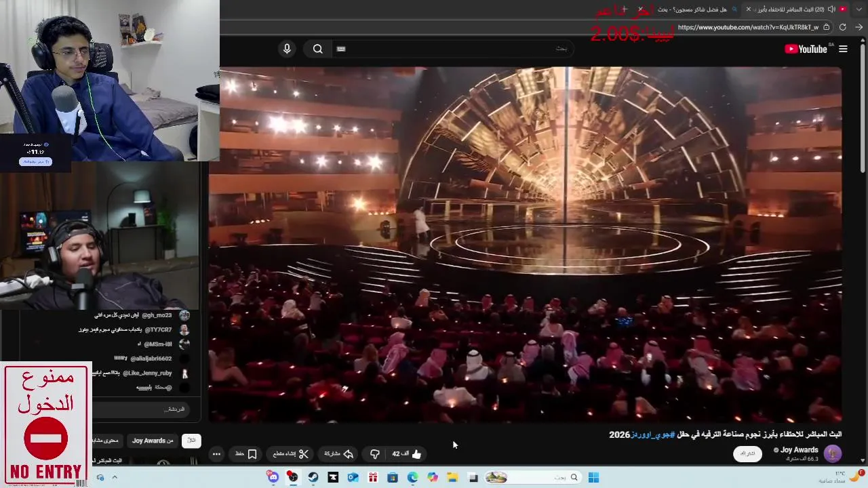Select the 'All' filter chip
Viewport: 868px width, 488px height.
pyautogui.click(x=191, y=441)
